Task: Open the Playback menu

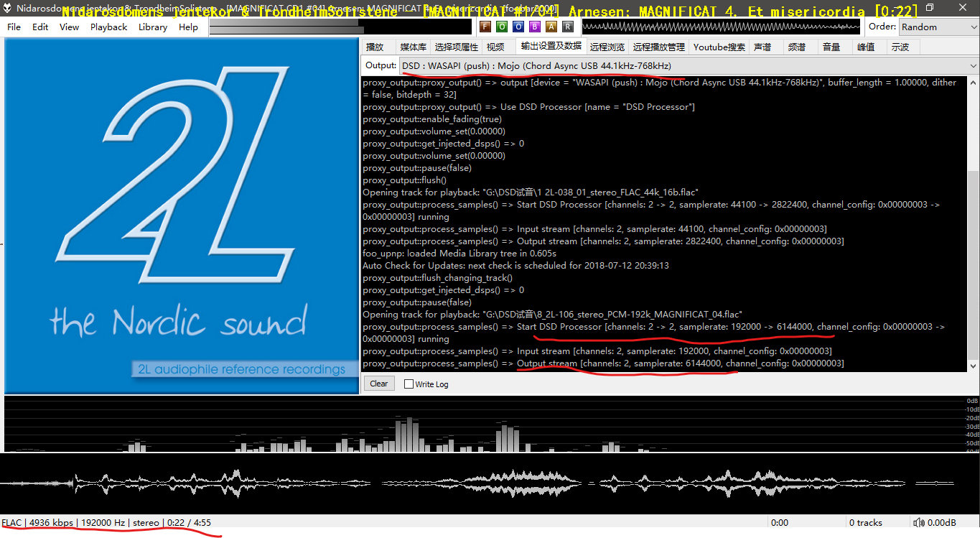Action: [x=108, y=27]
